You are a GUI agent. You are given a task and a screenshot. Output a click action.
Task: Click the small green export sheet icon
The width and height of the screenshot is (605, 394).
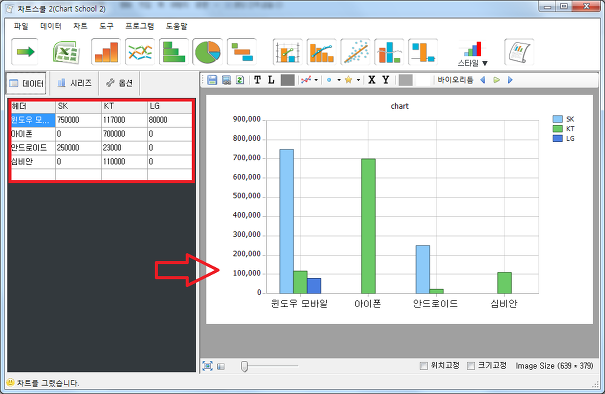tap(240, 80)
